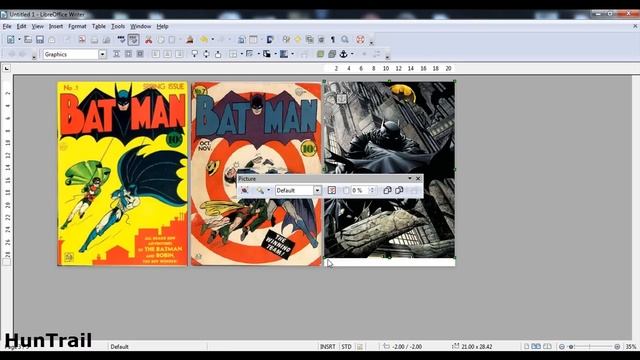Click the Zoom magnifier icon in toolbar
Viewport: 640px width, 360px height.
[x=345, y=40]
